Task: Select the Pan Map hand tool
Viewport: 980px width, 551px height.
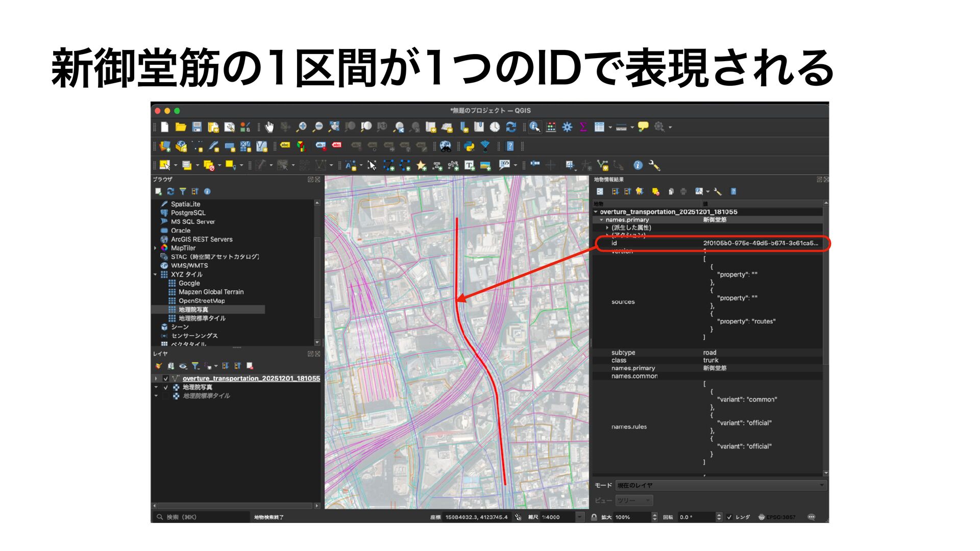Action: click(x=269, y=127)
